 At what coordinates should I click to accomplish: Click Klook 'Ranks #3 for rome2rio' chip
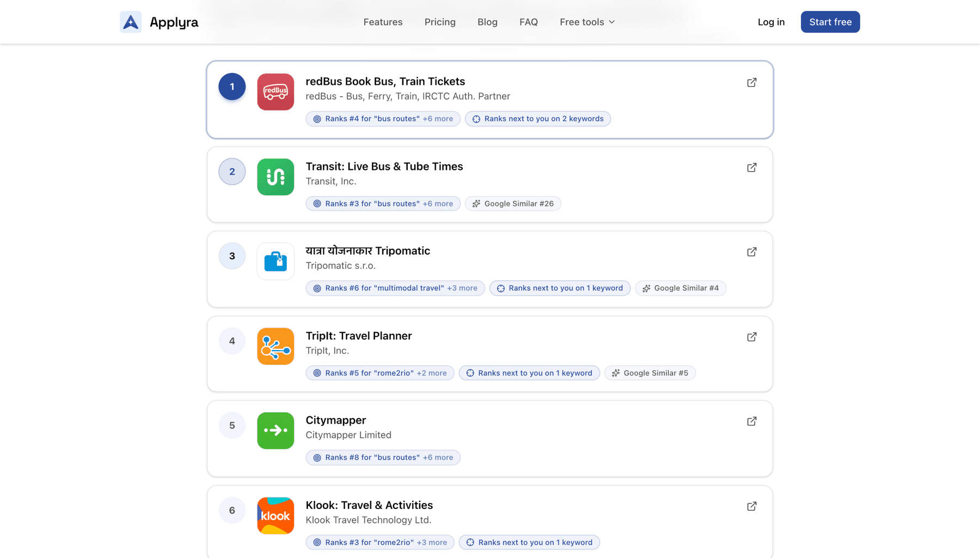click(380, 542)
